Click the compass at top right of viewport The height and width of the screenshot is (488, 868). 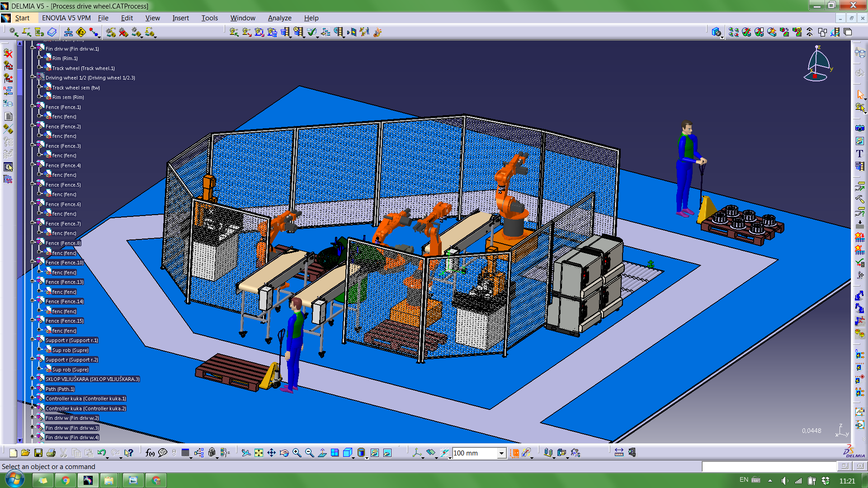pyautogui.click(x=817, y=64)
